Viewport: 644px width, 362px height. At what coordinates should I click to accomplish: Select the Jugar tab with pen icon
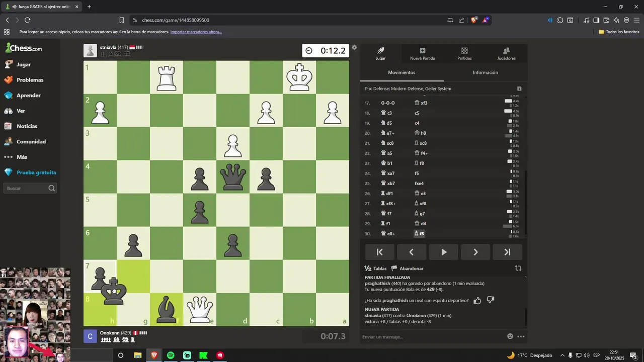click(381, 54)
